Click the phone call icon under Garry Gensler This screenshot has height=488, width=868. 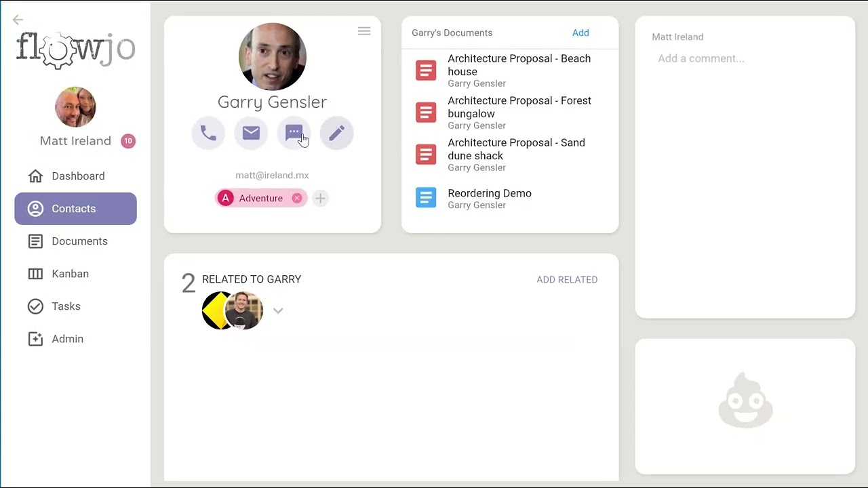(208, 134)
